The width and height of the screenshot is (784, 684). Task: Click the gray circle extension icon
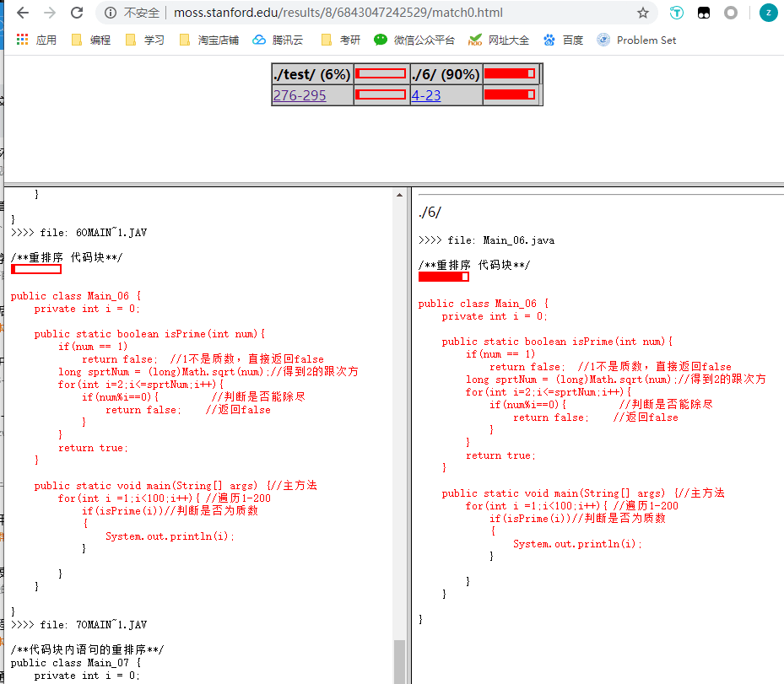(x=732, y=13)
